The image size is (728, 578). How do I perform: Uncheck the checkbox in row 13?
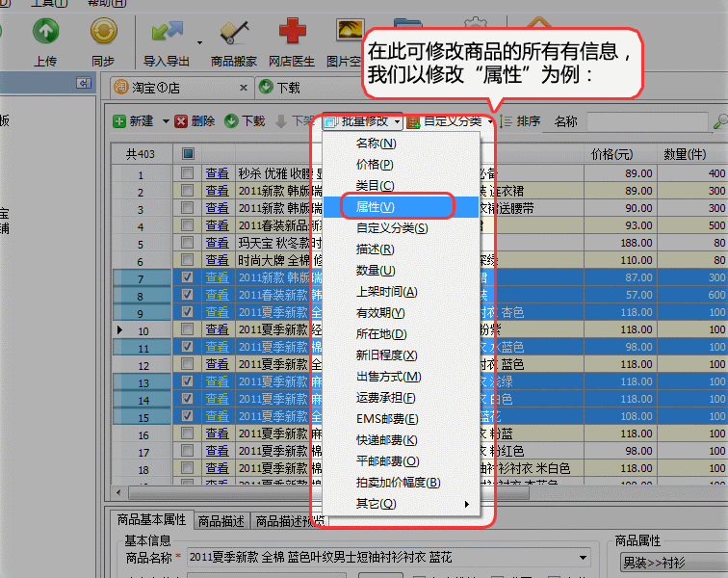tap(188, 381)
